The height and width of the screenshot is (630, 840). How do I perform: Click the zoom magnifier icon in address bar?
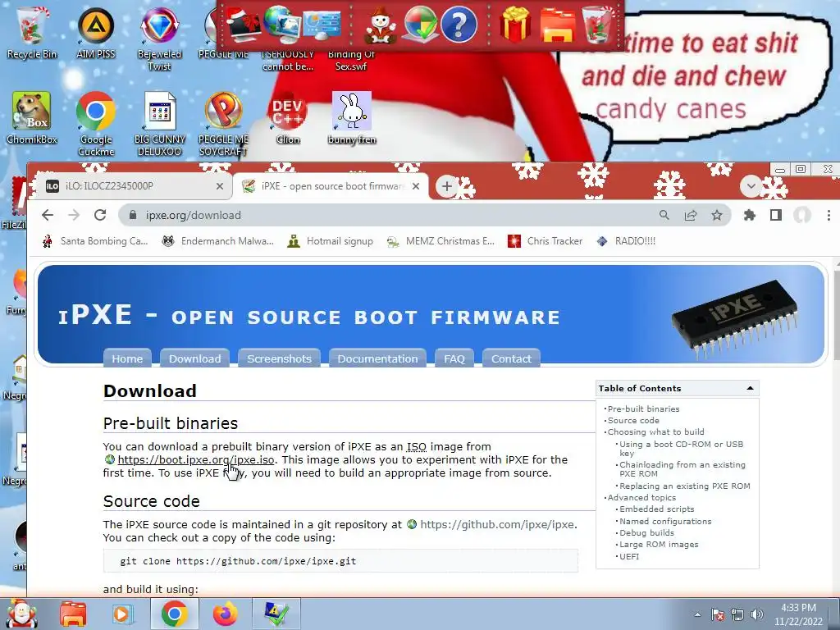point(664,215)
